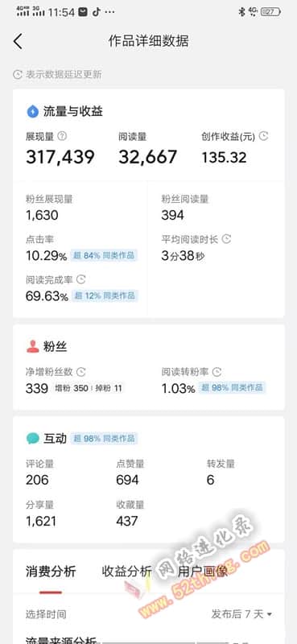Tap the clock icon beside 阅读完成率
The image size is (297, 644).
[81, 279]
